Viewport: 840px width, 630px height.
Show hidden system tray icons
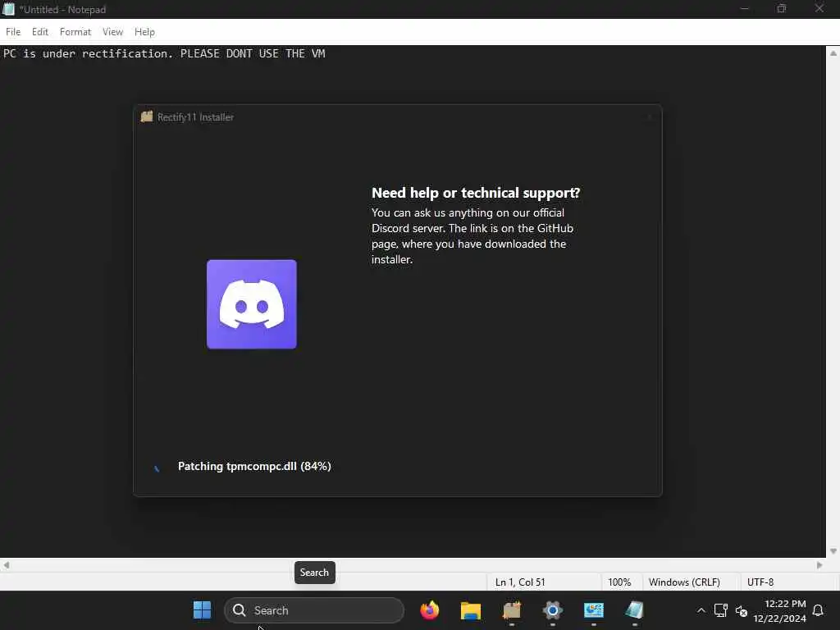point(701,610)
